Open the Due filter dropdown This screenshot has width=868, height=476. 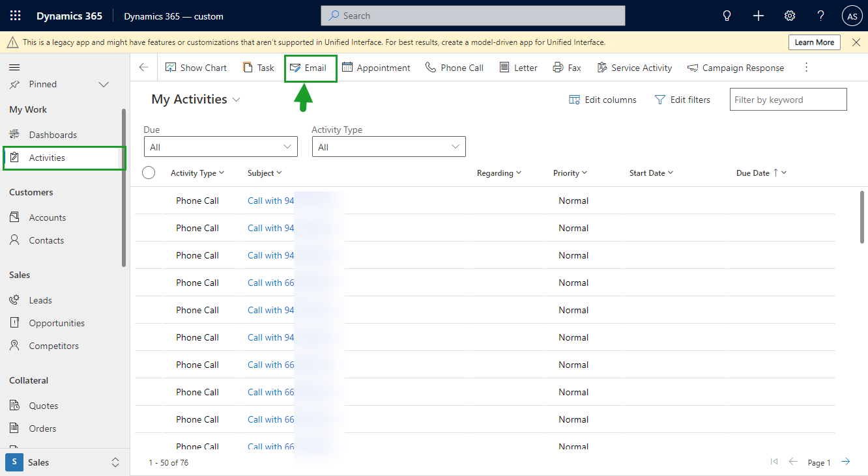[220, 147]
